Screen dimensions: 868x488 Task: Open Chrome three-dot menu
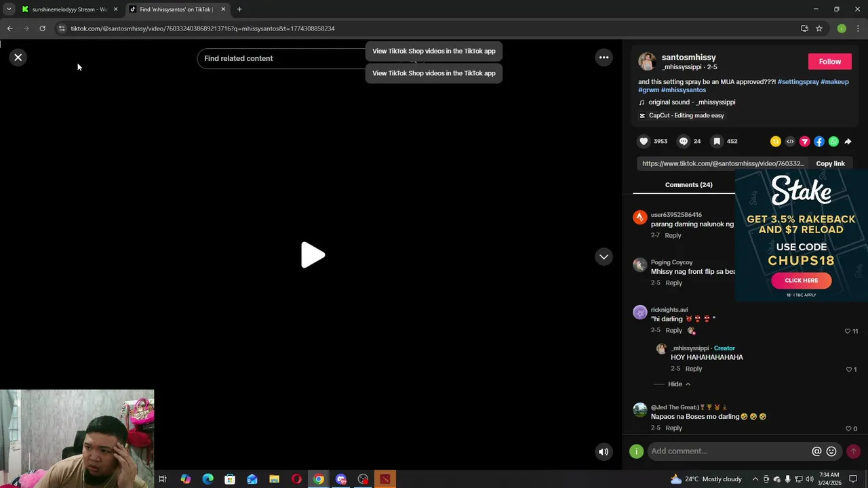tap(858, 28)
